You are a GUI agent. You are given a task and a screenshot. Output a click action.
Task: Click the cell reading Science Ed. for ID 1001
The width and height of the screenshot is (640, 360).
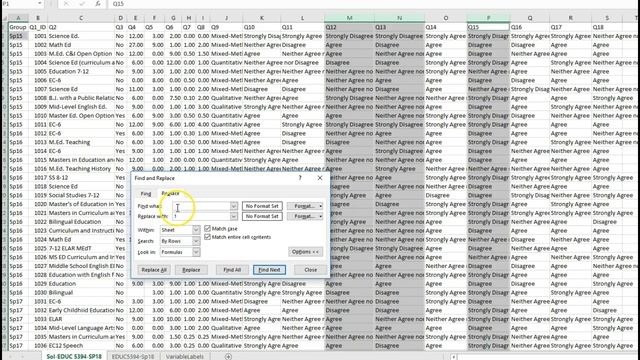81,36
